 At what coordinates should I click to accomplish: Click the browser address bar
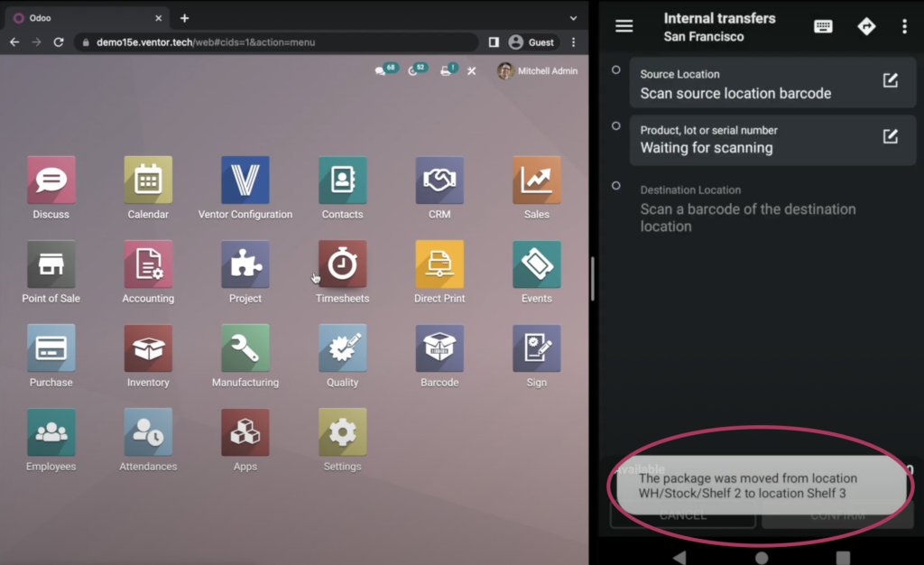[276, 42]
